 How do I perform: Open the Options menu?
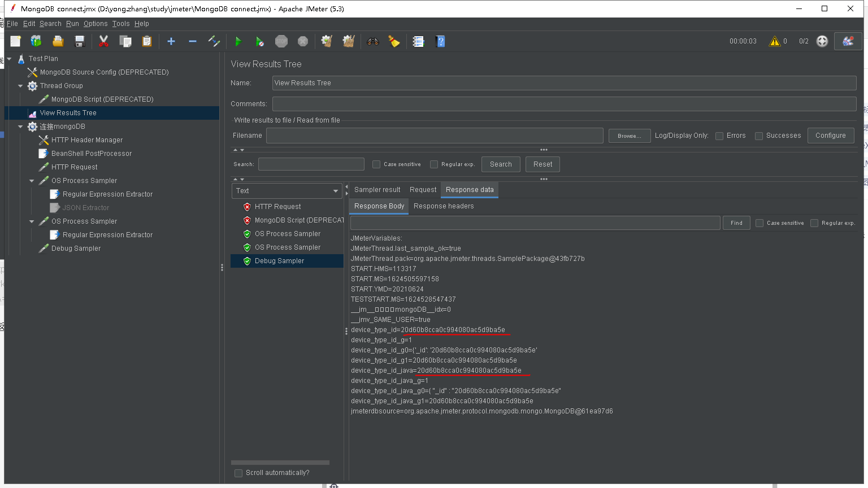(96, 24)
